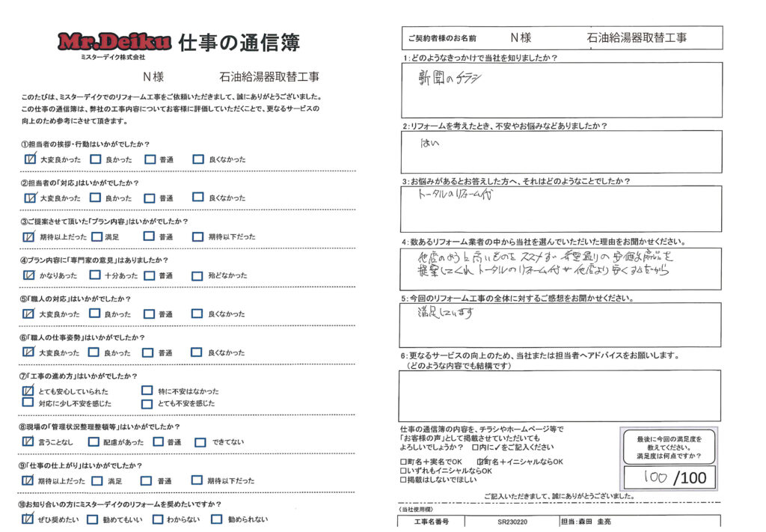
Task: Check 十分あった for 専門家の意見
Action: pyautogui.click(x=95, y=275)
